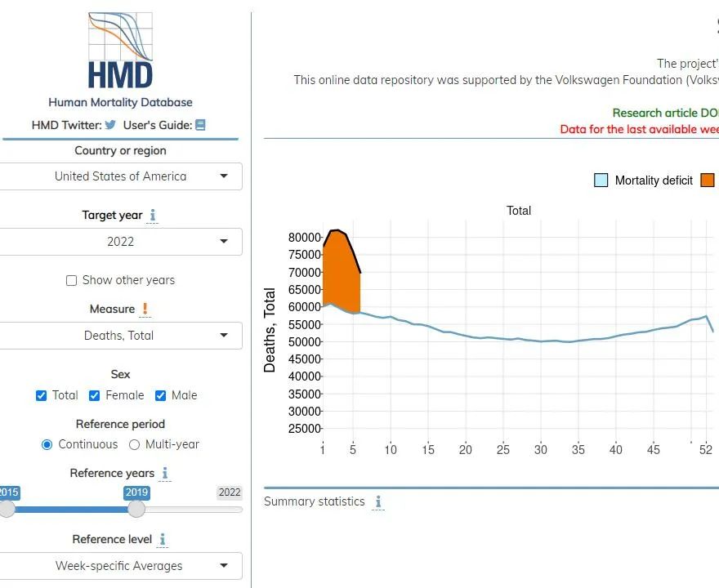Uncheck the Male sex checkbox

(x=161, y=395)
